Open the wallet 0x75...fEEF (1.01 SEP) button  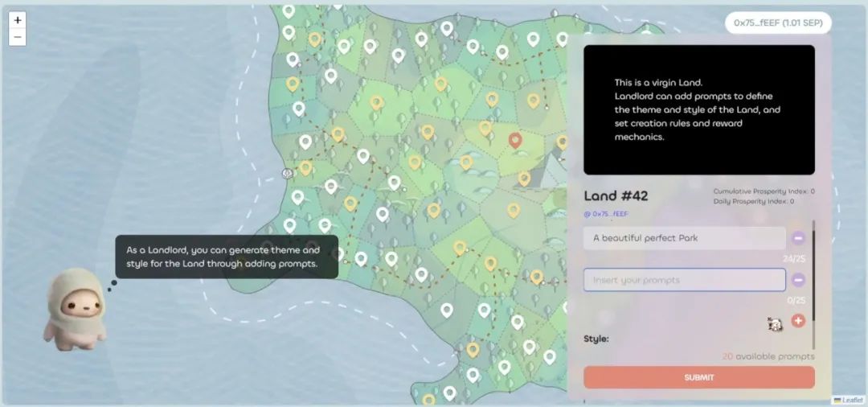point(778,23)
